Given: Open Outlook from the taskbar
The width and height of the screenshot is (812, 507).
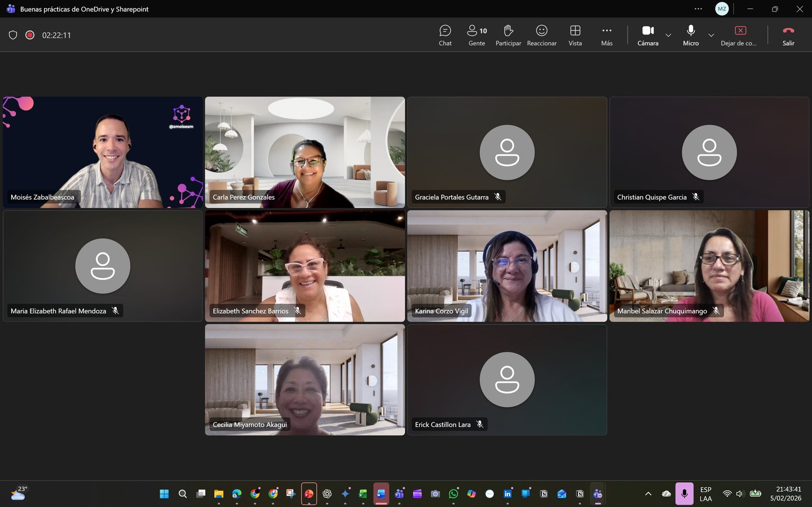Looking at the screenshot, I should pos(562,494).
